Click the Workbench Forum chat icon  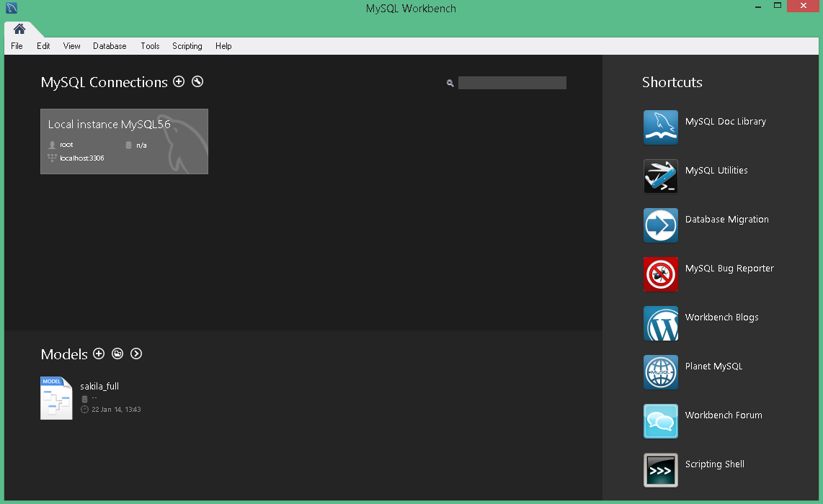660,421
